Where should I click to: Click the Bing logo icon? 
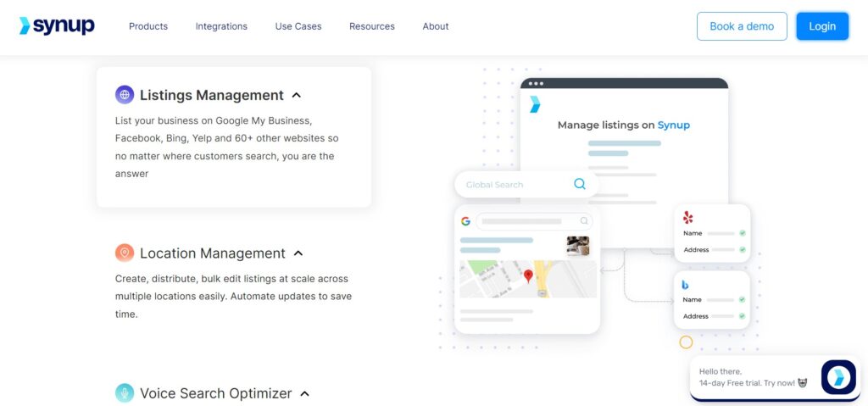click(x=685, y=286)
